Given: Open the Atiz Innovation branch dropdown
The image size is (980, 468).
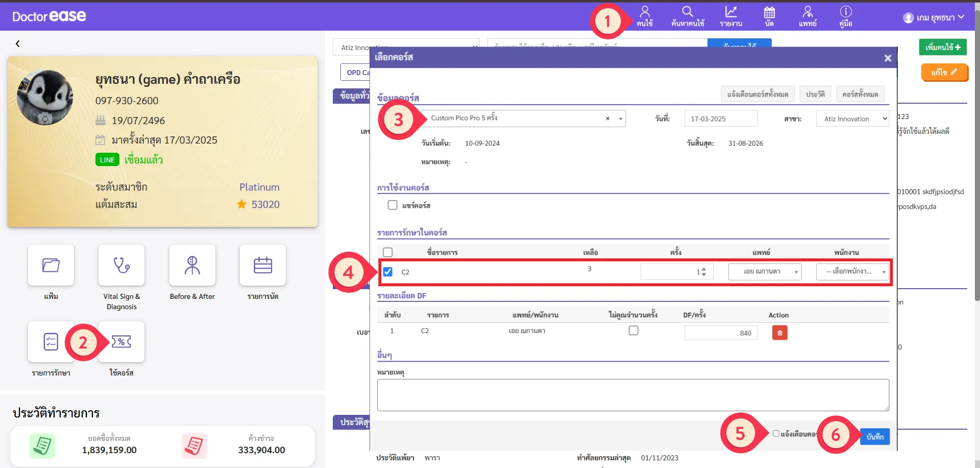Looking at the screenshot, I should coord(852,119).
